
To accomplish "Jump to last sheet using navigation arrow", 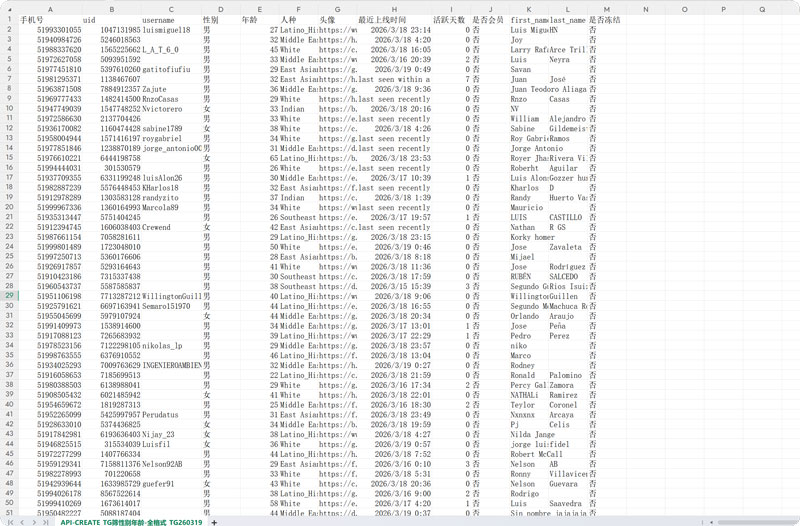I will (46, 522).
